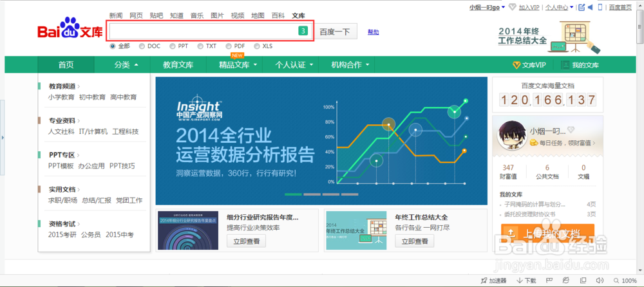This screenshot has height=287, width=644.
Task: Expand the 专业资料 category arrow
Action: (x=79, y=121)
